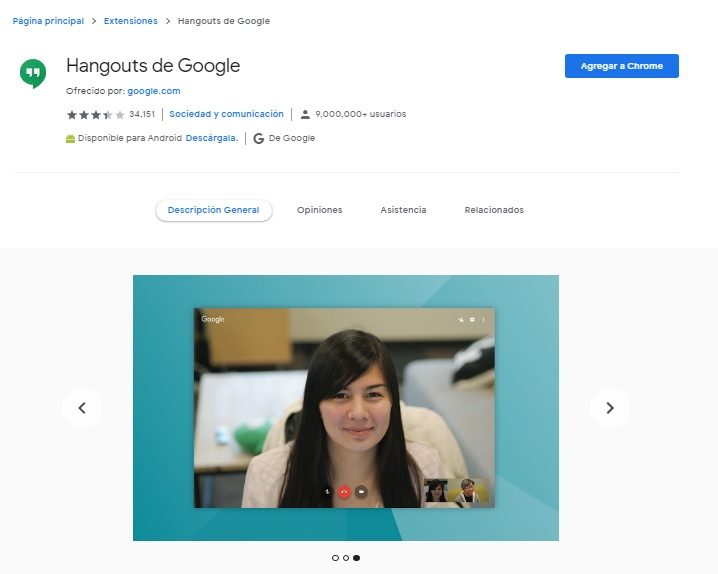Select second carousel dot indicator
The height and width of the screenshot is (574, 718).
pyautogui.click(x=346, y=558)
